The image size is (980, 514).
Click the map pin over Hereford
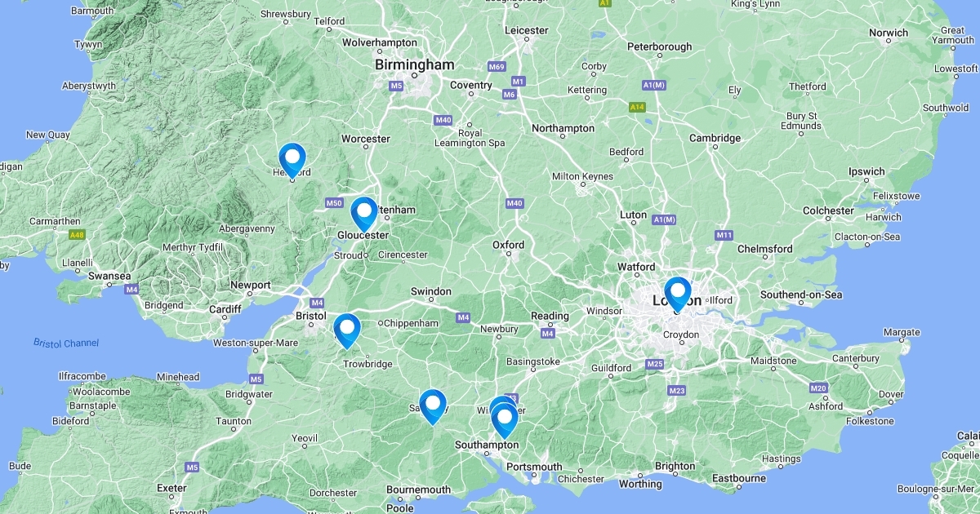point(292,160)
